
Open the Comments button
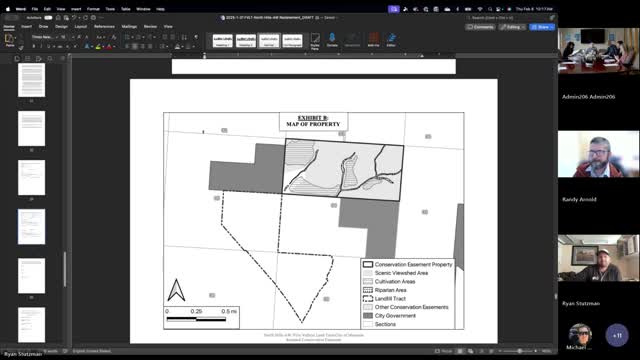coord(480,27)
